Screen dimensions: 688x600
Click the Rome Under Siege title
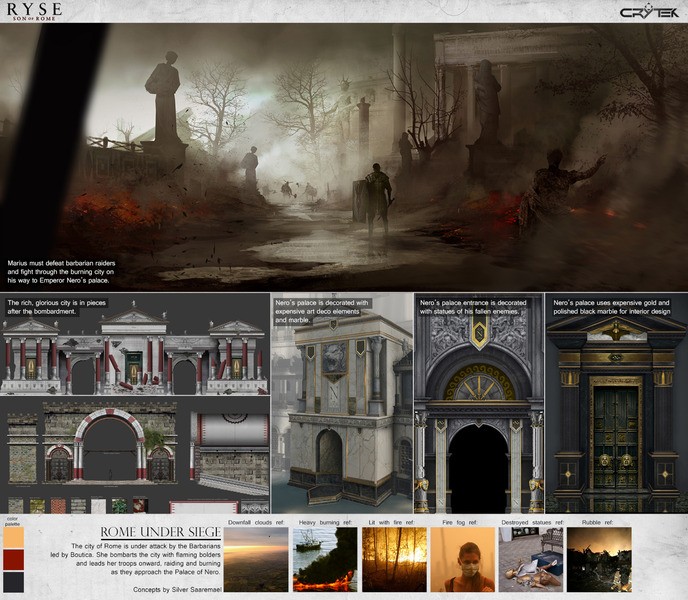[161, 532]
